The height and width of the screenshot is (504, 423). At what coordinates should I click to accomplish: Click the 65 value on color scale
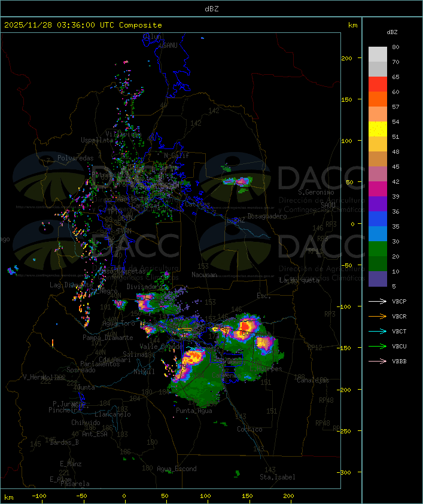pos(395,77)
